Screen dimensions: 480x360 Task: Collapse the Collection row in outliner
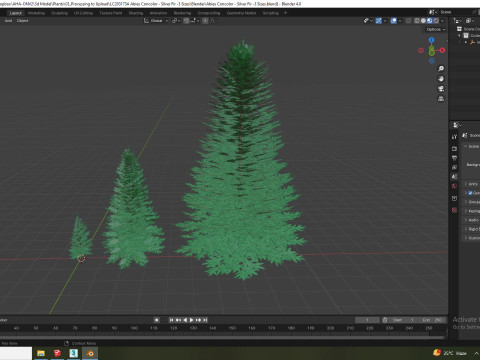(x=459, y=36)
